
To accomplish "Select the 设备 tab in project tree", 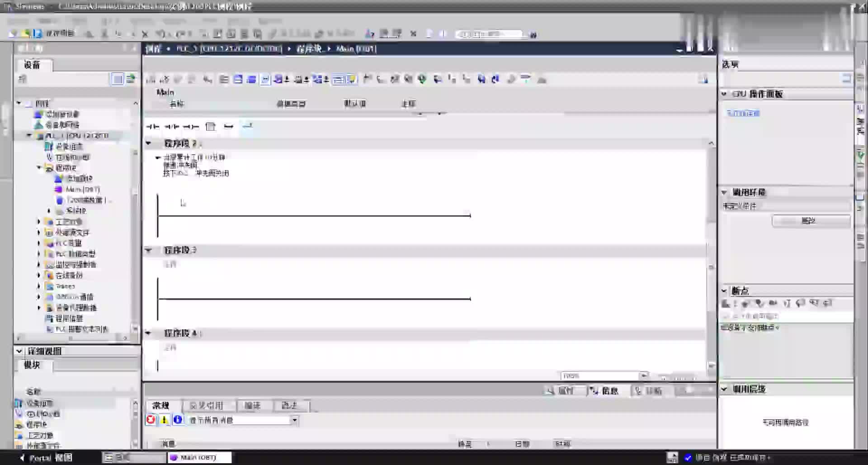I will [33, 65].
